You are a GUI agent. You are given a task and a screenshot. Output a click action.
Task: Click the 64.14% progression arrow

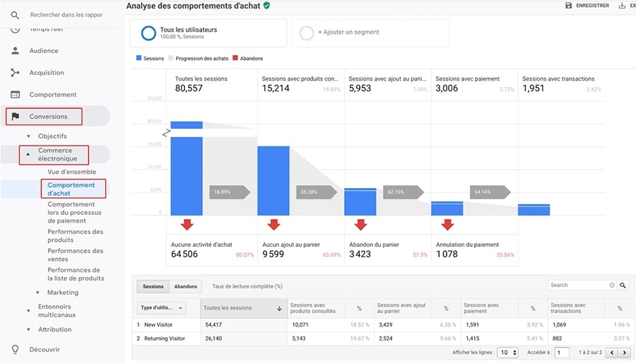point(490,192)
